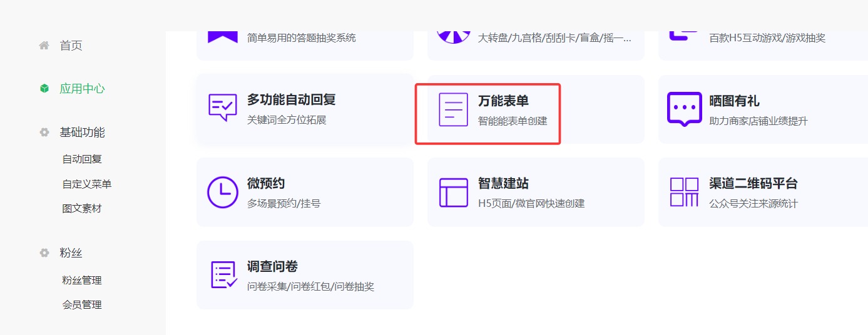Click the text 百款H5互动游戏/游戏抽奖

point(767,38)
